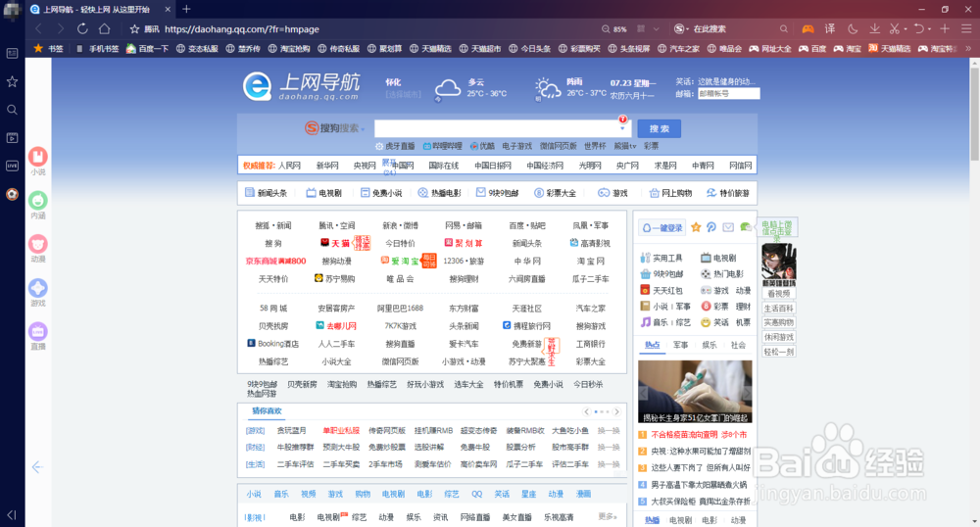980x527 pixels.
Task: Show more bookmarks with the overflow chevron
Action: [x=969, y=48]
